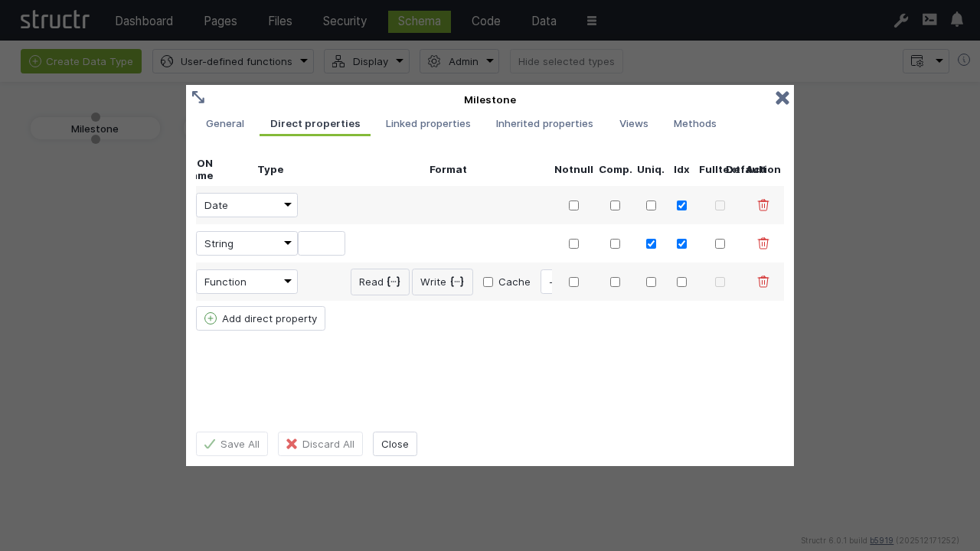Delete the Function property row

pos(763,282)
